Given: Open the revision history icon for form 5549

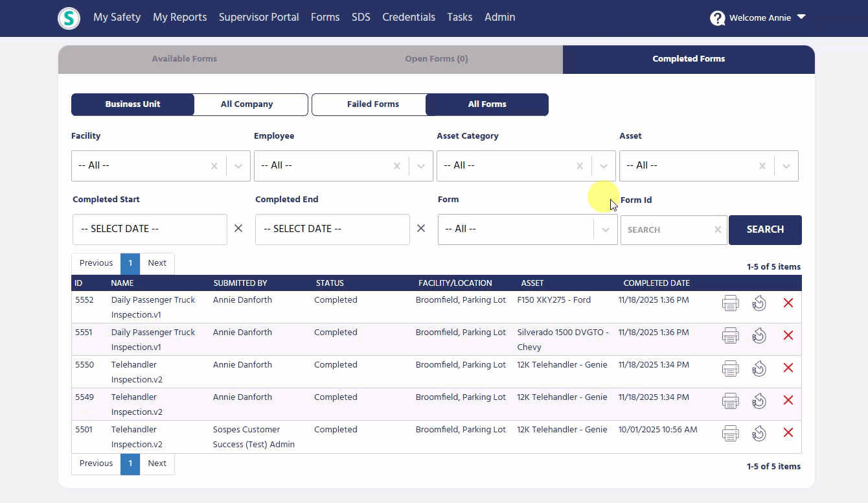Looking at the screenshot, I should click(x=759, y=400).
